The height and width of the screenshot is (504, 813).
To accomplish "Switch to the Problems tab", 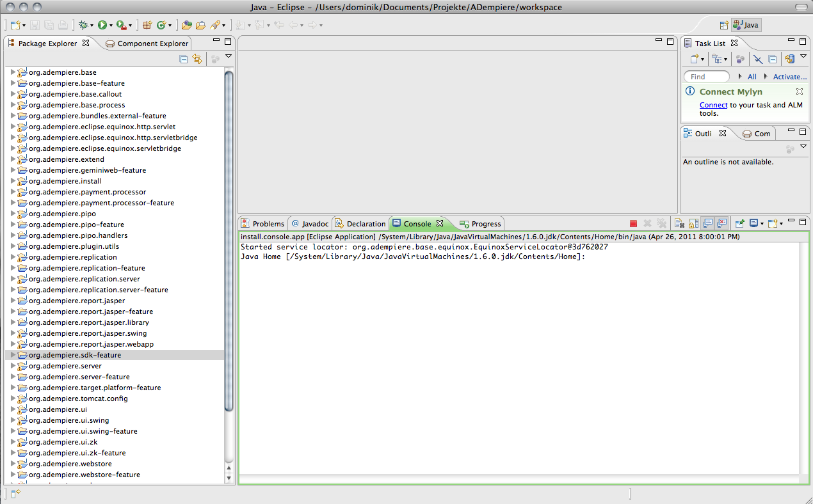I will (263, 224).
